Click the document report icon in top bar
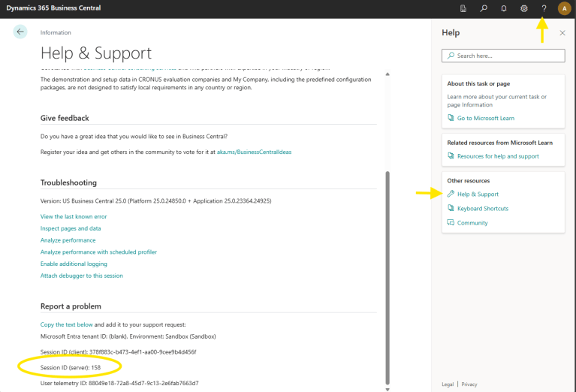This screenshot has height=392, width=576. (x=463, y=8)
